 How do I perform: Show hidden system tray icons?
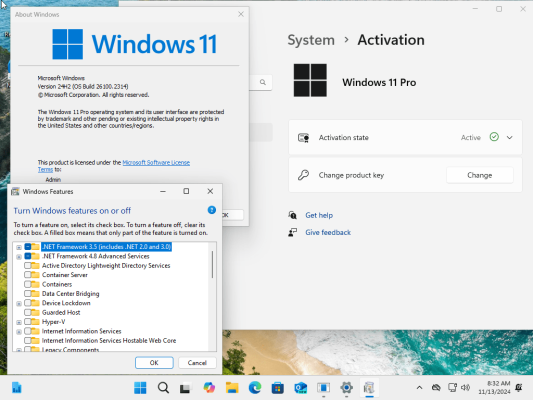coord(419,387)
